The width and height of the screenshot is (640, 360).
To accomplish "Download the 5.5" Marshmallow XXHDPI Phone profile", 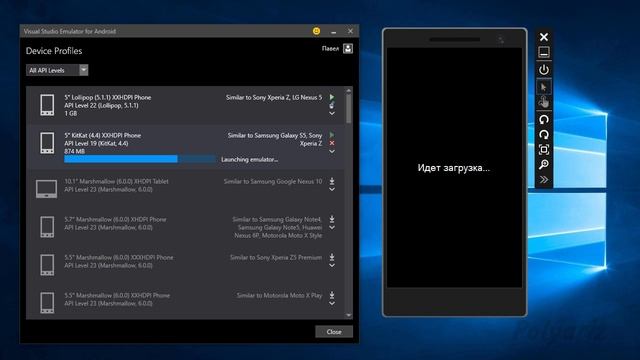I will 332,295.
